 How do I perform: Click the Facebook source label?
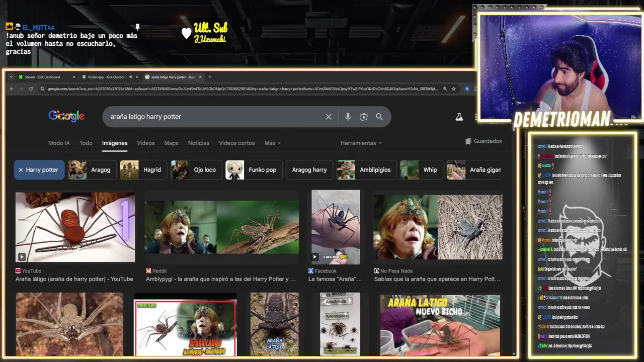326,271
